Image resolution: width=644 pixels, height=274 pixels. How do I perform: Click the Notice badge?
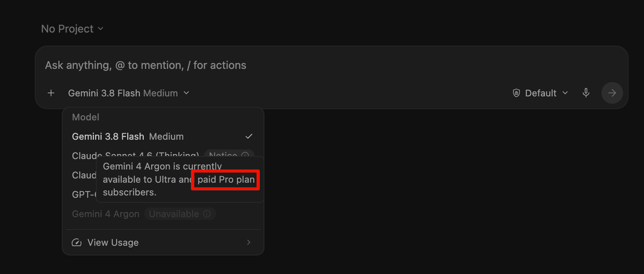(x=229, y=155)
